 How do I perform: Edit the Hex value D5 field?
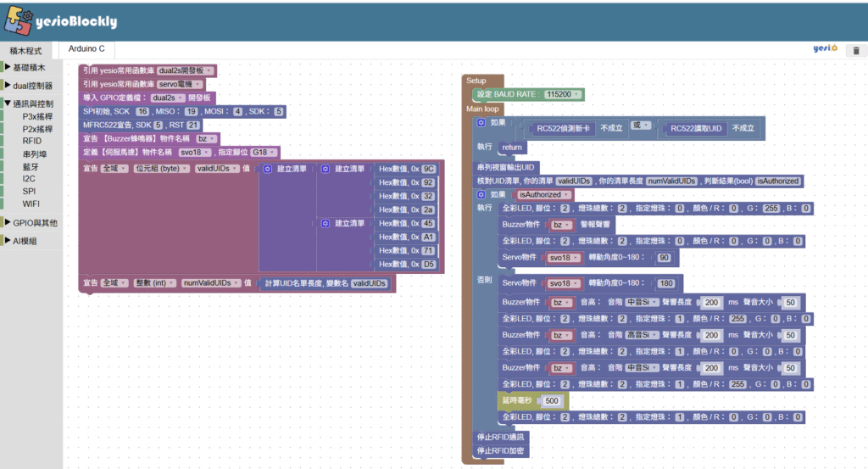pos(428,264)
